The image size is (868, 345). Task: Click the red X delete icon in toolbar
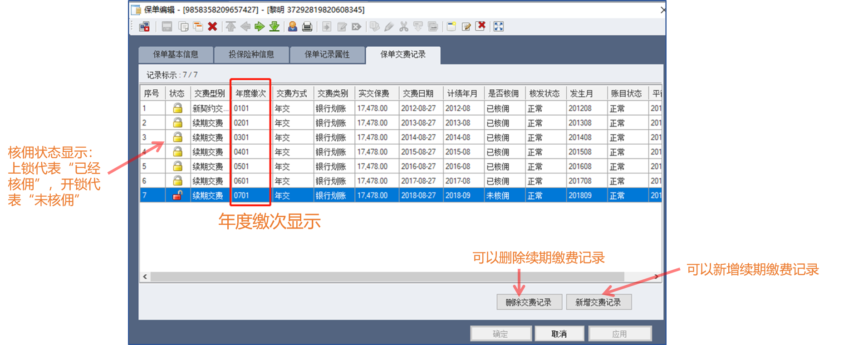212,27
